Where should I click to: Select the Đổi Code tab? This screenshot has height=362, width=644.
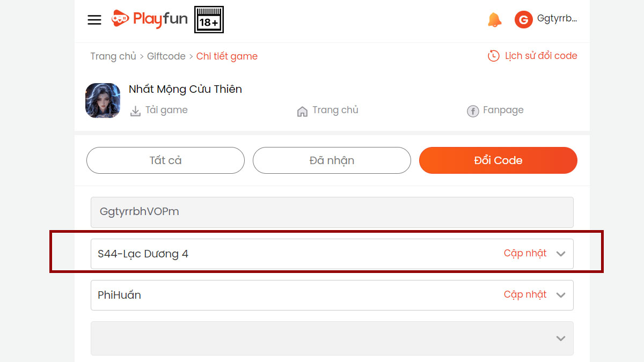pos(498,160)
